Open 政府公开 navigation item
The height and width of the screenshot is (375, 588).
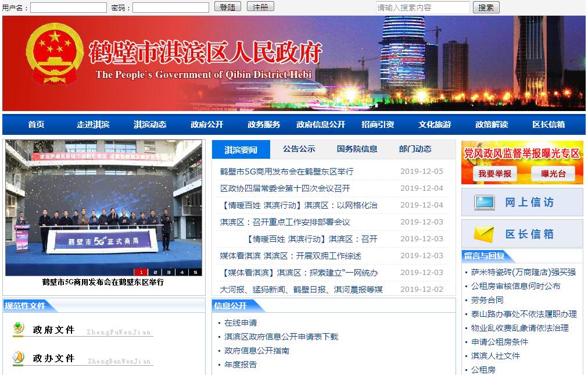point(207,124)
